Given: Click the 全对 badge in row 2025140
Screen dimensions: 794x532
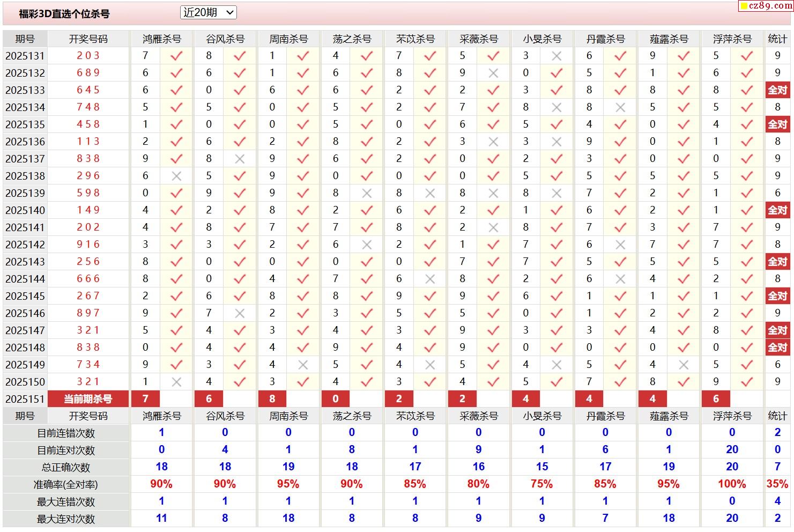Looking at the screenshot, I should click(777, 210).
